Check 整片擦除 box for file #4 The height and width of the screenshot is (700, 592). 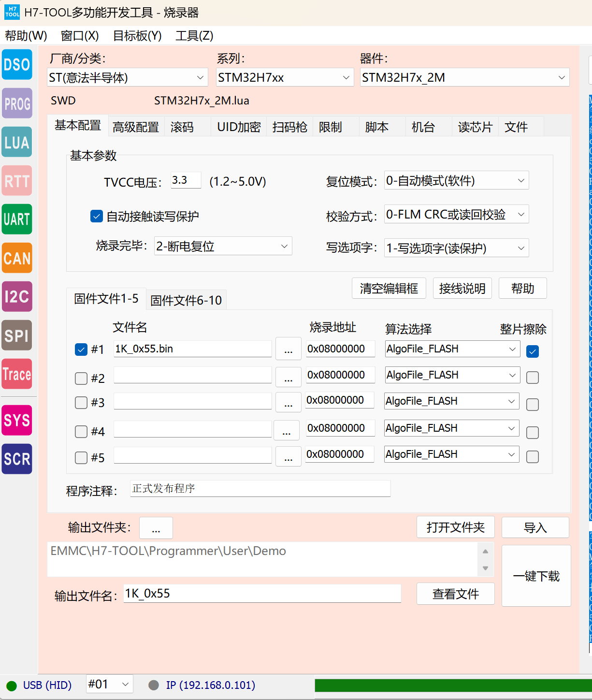click(x=533, y=433)
